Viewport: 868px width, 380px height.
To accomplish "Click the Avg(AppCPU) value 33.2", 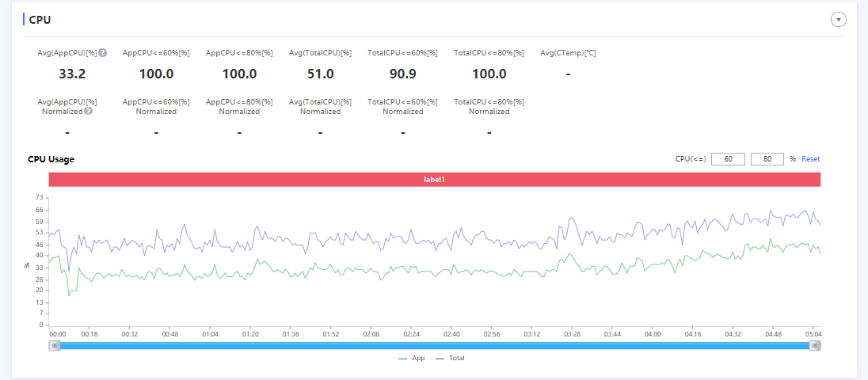I will click(72, 74).
